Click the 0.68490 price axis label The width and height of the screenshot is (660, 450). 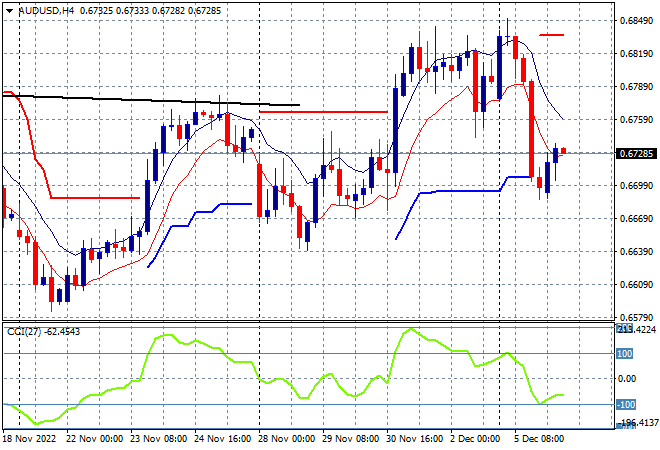pyautogui.click(x=636, y=21)
